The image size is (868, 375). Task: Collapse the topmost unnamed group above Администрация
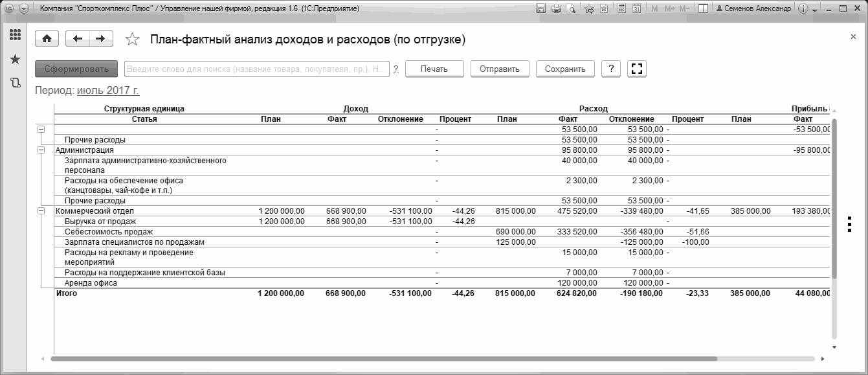tap(41, 130)
